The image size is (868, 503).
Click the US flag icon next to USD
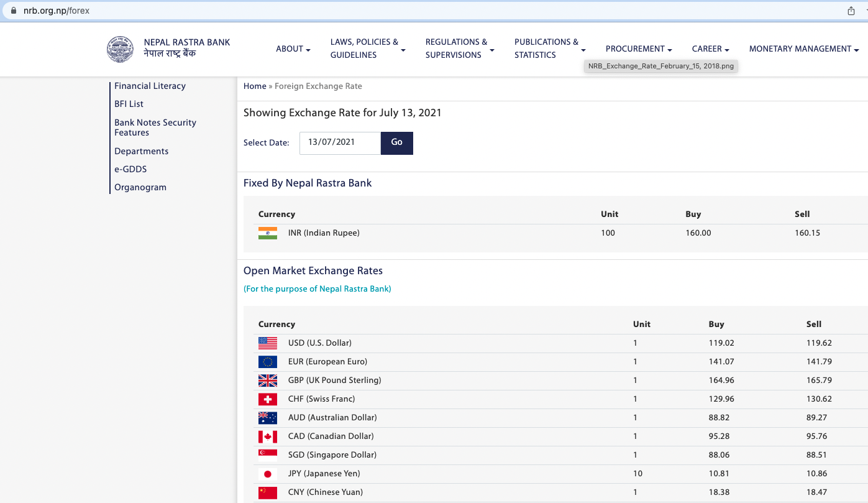(x=268, y=343)
